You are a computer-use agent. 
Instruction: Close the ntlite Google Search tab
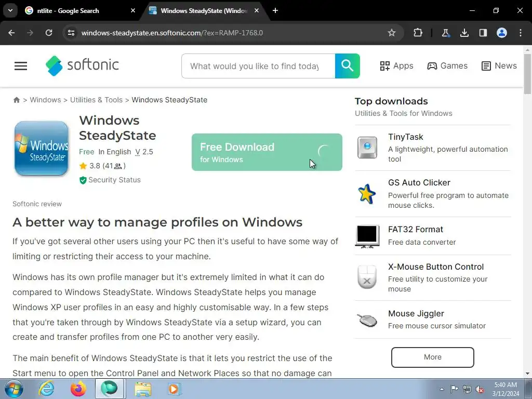pyautogui.click(x=133, y=10)
